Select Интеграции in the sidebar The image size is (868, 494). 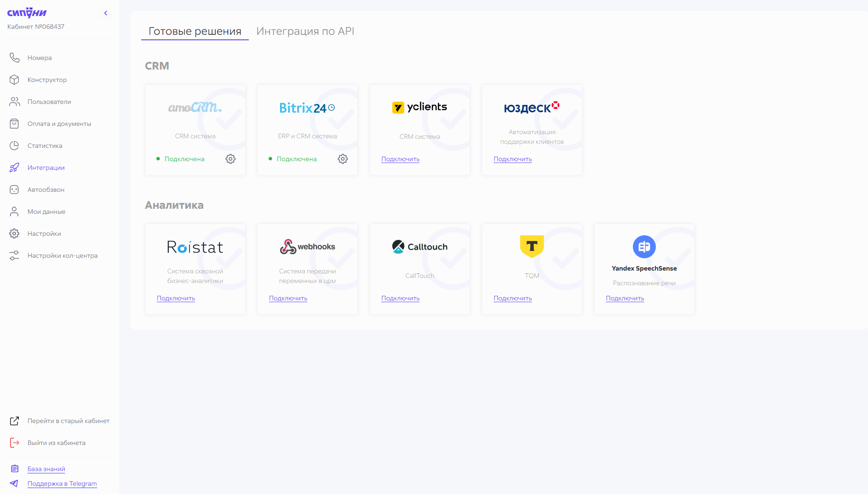click(46, 168)
